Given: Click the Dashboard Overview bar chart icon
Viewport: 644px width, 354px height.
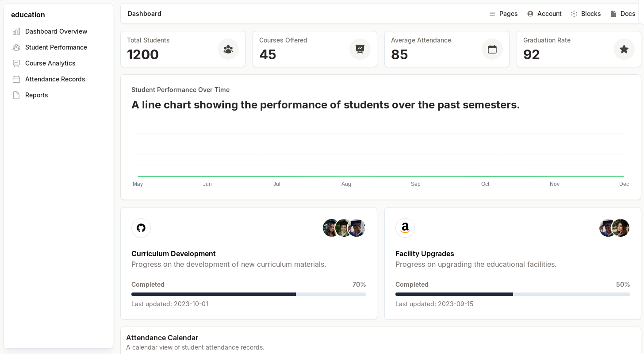Looking at the screenshot, I should point(16,31).
